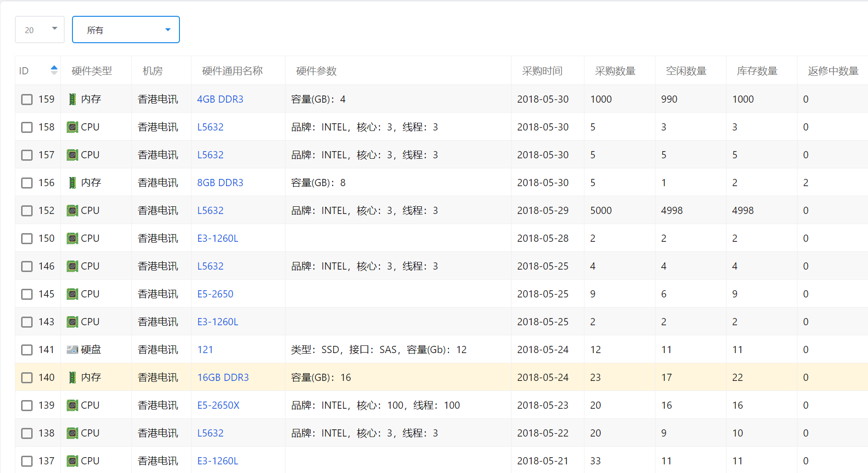Image resolution: width=868 pixels, height=473 pixels.
Task: Open the 121 hard disk link
Action: (205, 350)
